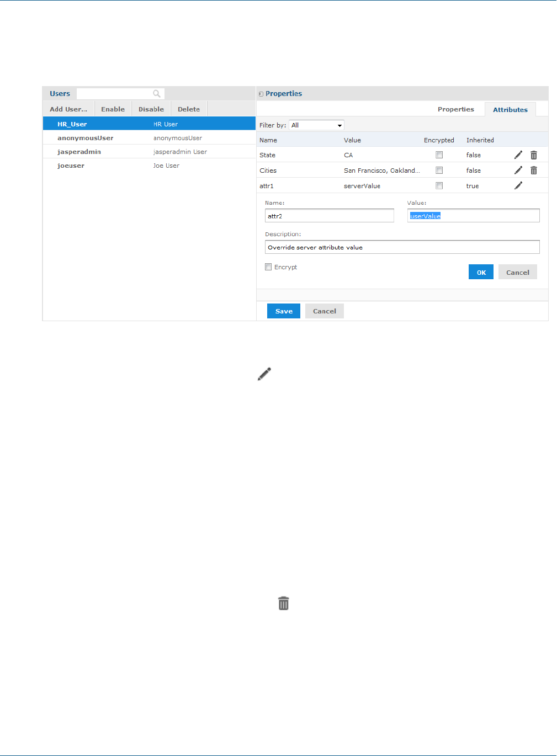Select the jasperadmin user row
Viewport: 557px width, 756px height.
pos(149,152)
